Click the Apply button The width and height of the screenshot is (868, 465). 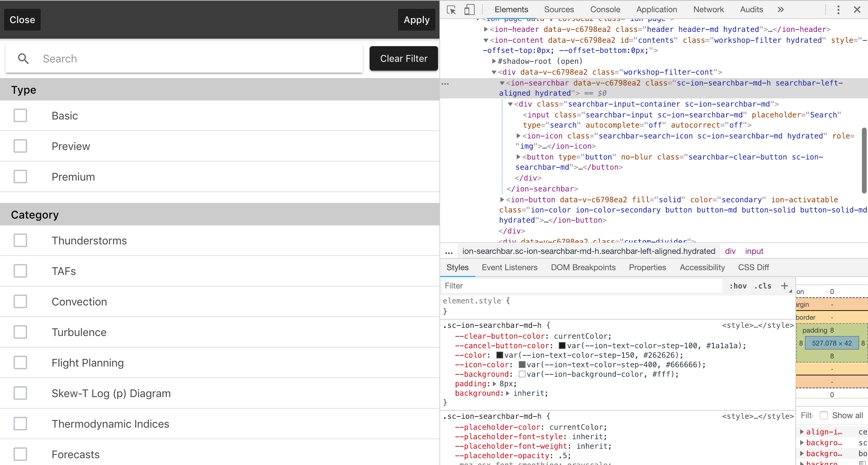click(416, 20)
